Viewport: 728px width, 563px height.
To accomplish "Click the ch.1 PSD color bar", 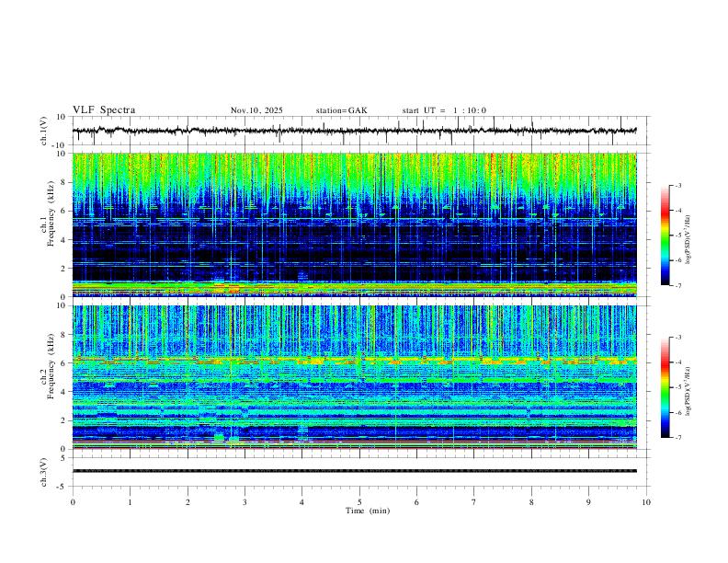I will point(665,236).
